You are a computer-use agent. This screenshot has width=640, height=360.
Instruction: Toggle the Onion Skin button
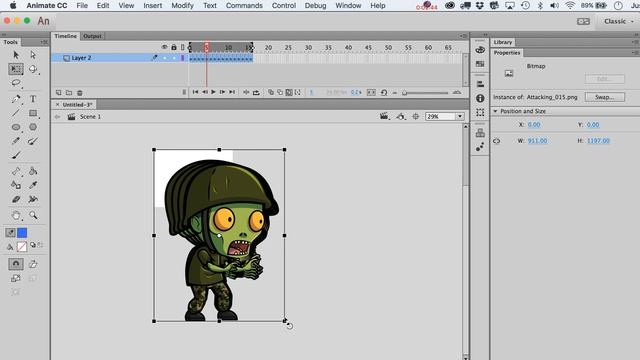pyautogui.click(x=271, y=93)
